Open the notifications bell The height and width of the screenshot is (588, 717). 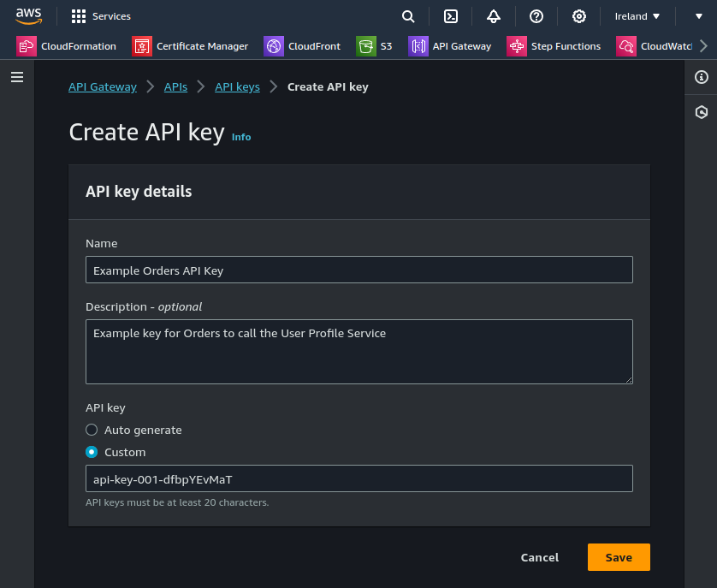(x=494, y=16)
